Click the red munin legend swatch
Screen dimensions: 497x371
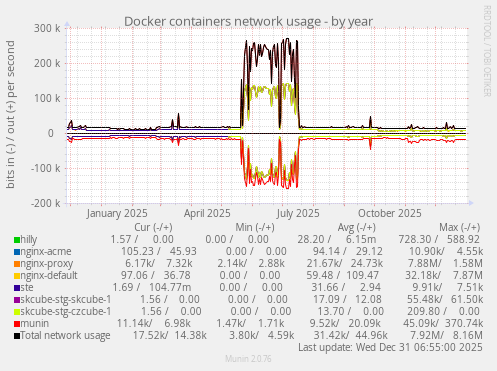pos(17,324)
